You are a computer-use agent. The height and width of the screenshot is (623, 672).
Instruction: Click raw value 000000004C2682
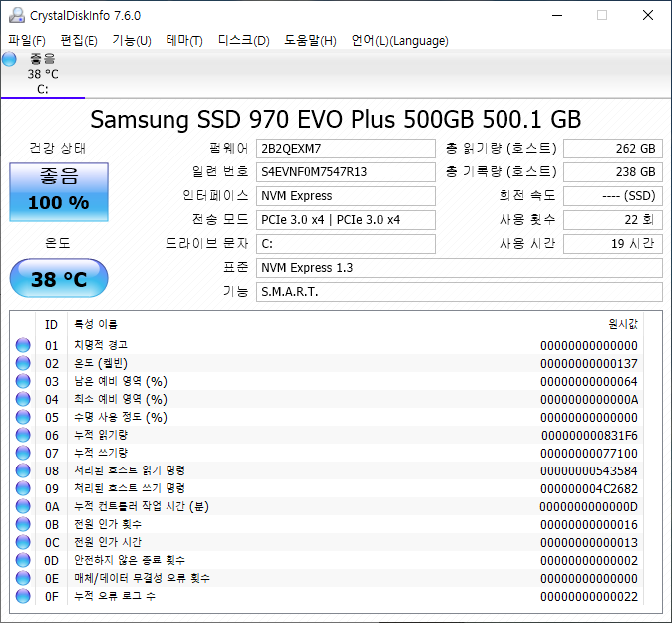pyautogui.click(x=589, y=488)
